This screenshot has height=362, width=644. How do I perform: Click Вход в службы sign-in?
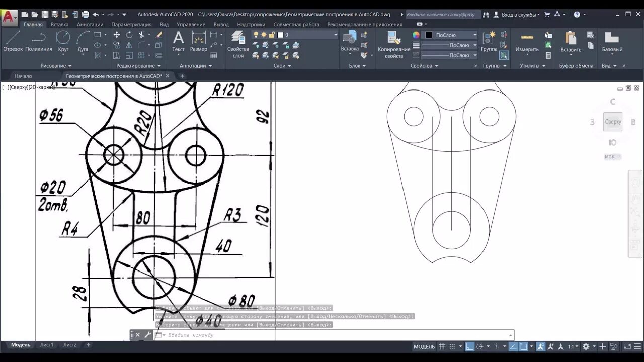click(x=519, y=15)
